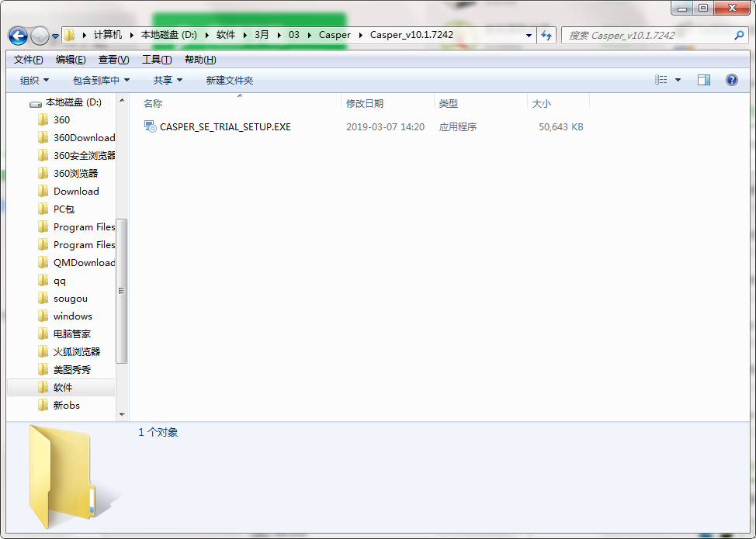756x539 pixels.
Task: Expand the 组织 dropdown
Action: click(34, 81)
